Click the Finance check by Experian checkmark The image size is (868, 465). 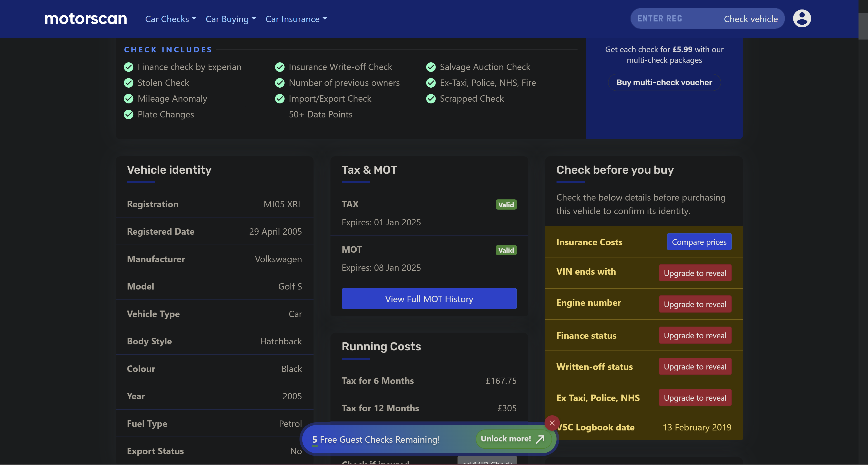(x=129, y=67)
